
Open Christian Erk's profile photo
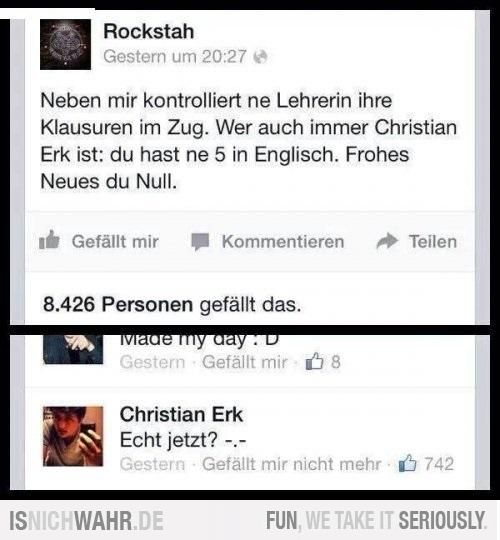click(x=73, y=436)
